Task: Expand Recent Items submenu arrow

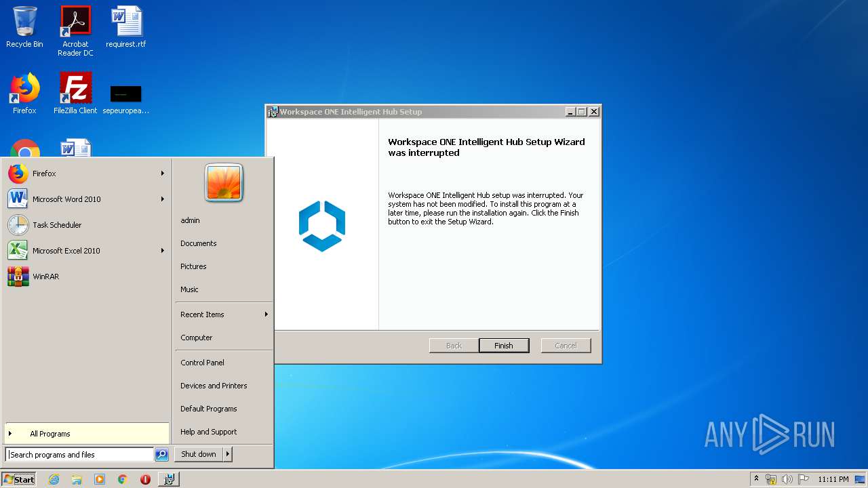Action: tap(267, 314)
